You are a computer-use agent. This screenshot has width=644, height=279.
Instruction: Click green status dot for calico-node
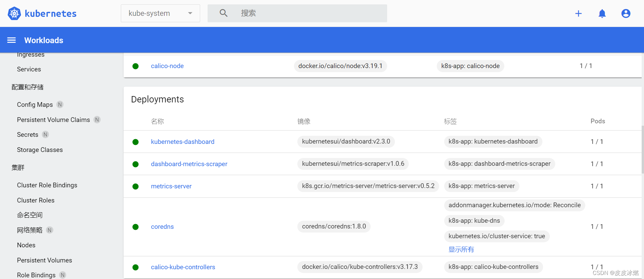click(136, 66)
